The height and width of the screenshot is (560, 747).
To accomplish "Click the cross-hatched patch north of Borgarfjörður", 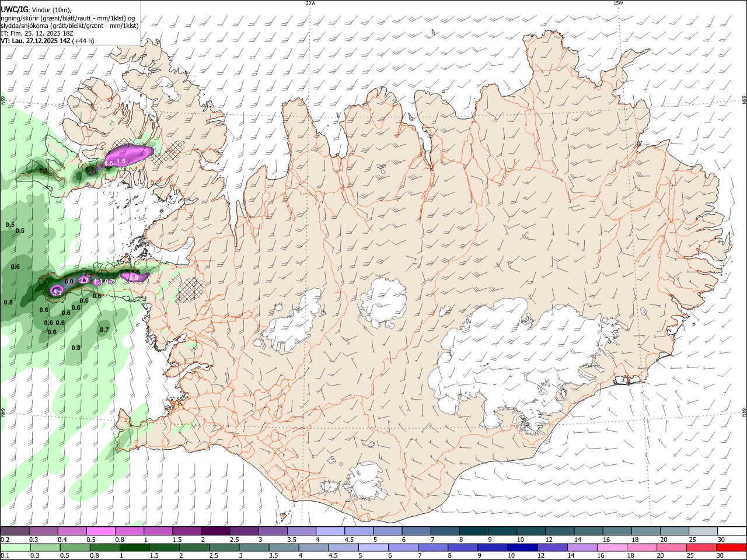I will (191, 290).
